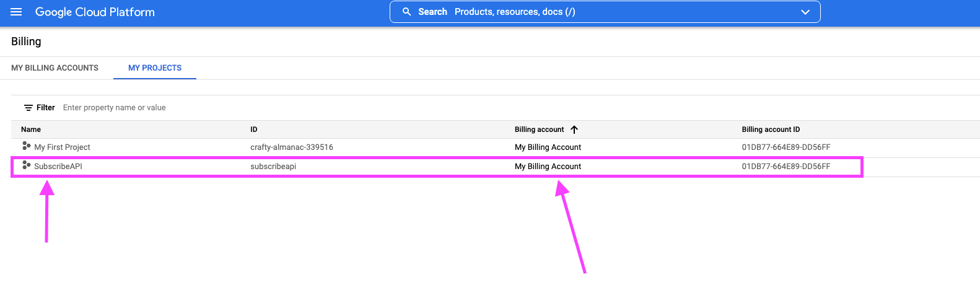Viewport: 980px width, 293px height.
Task: Select the crafty-almanac-339516 project ID
Action: 292,147
